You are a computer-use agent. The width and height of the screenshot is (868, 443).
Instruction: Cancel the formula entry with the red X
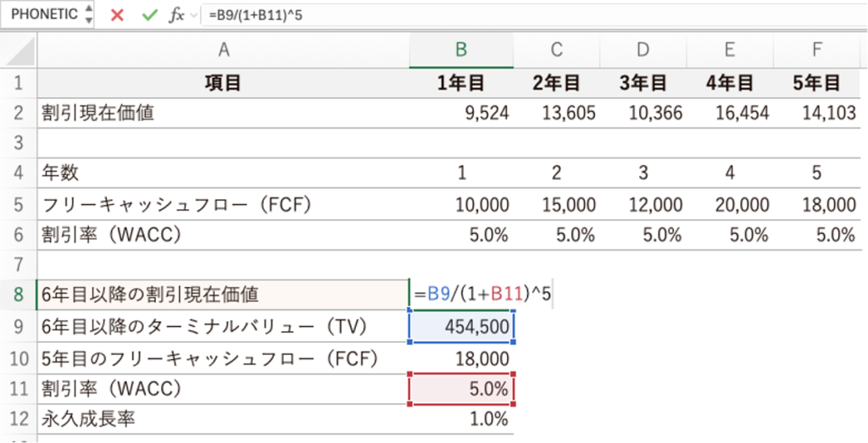point(117,15)
